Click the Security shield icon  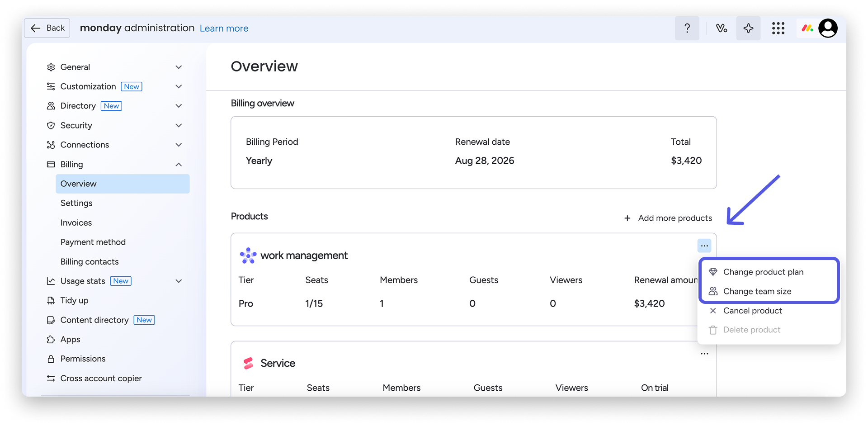pos(51,125)
